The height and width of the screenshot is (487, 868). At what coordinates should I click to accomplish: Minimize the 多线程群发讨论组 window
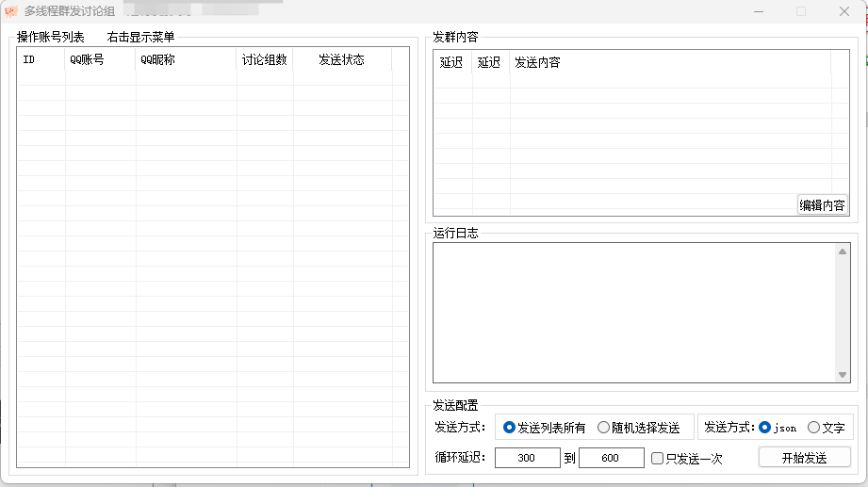click(x=758, y=11)
